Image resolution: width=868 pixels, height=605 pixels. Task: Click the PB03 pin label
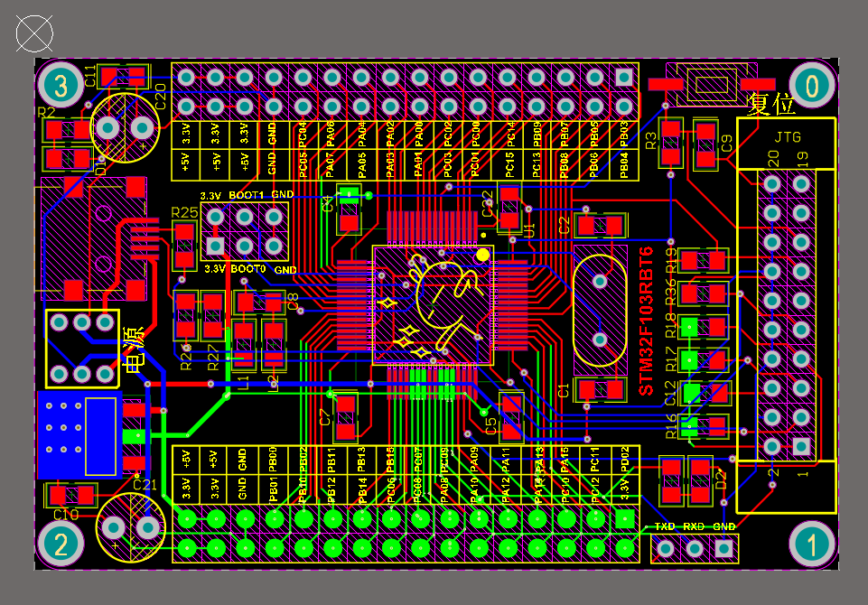(624, 135)
